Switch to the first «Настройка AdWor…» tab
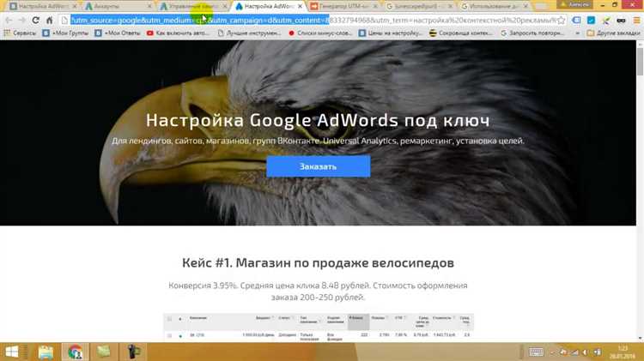The height and width of the screenshot is (361, 644). (x=41, y=6)
